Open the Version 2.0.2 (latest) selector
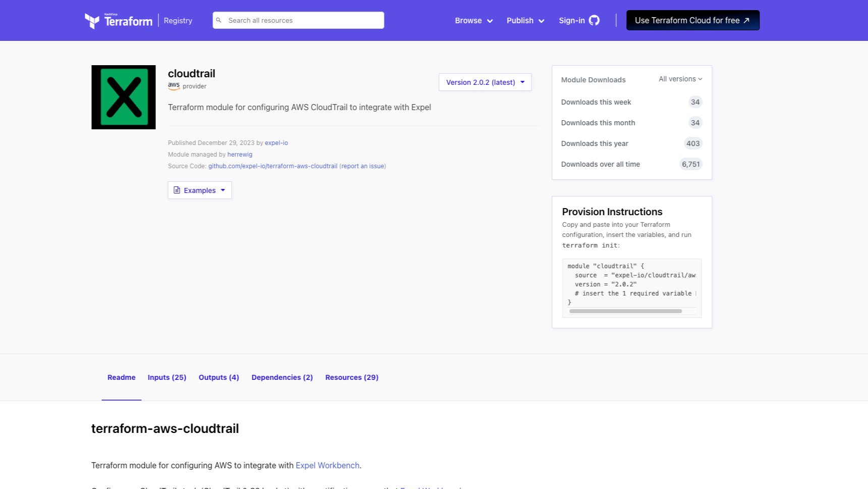 [x=485, y=82]
